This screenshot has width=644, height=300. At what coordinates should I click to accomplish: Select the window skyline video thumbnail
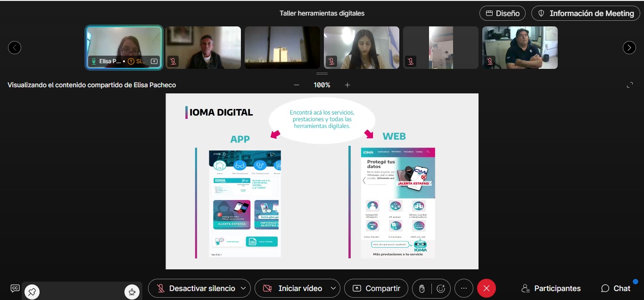click(x=282, y=48)
